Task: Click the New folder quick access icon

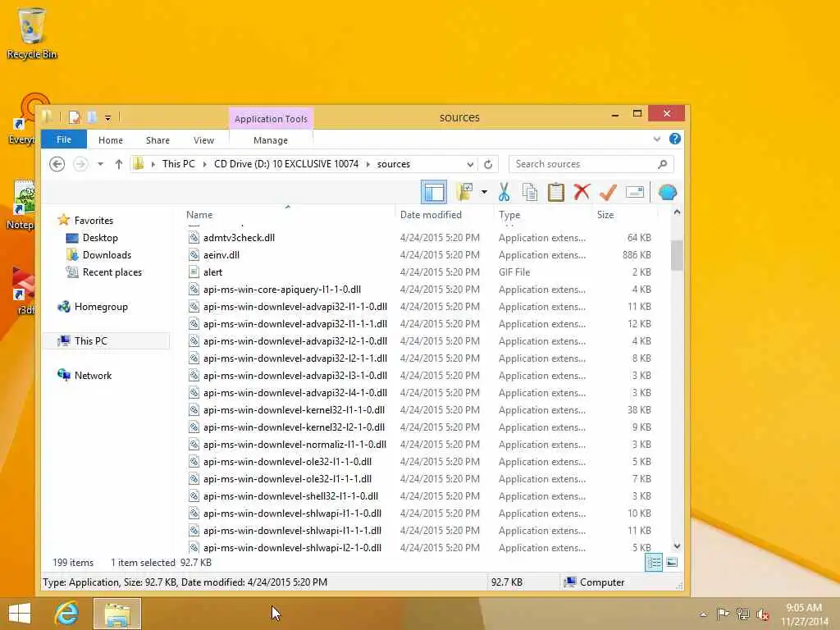Action: 92,116
